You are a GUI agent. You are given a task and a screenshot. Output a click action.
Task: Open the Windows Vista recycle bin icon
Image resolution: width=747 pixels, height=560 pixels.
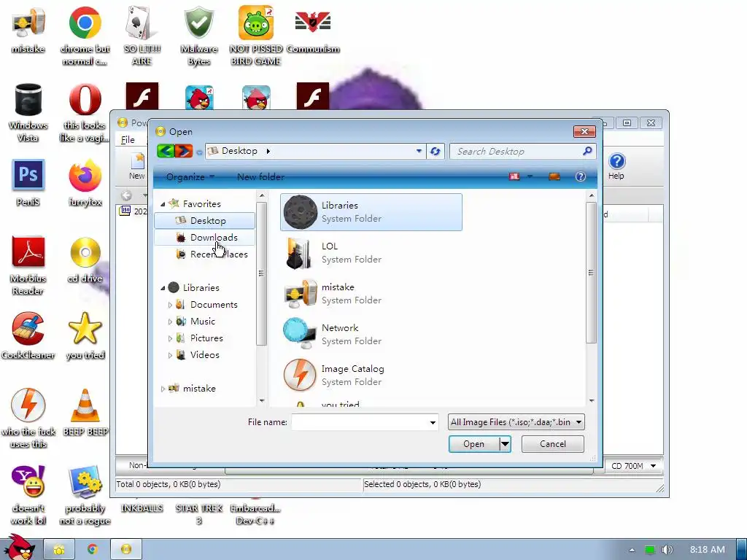point(28,112)
